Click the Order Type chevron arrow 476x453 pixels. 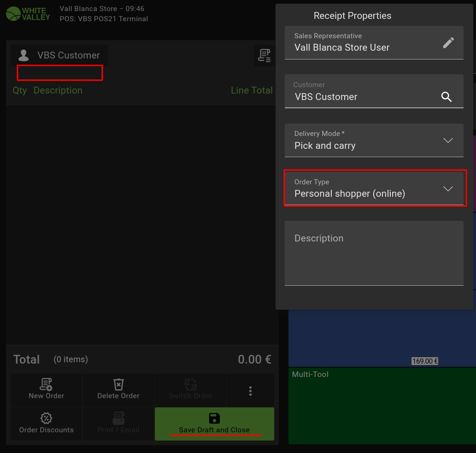447,189
